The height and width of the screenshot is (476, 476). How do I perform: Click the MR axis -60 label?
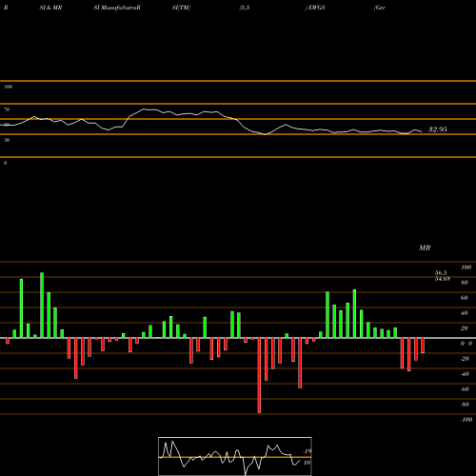coord(465,389)
